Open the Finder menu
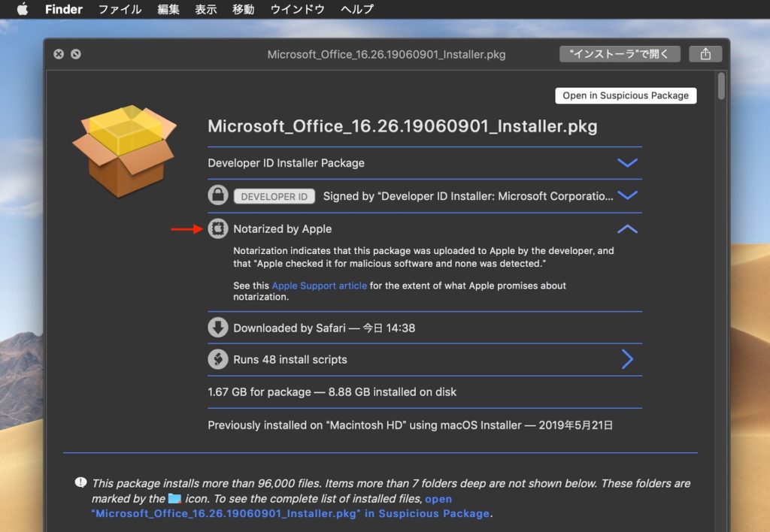The width and height of the screenshot is (770, 532). [63, 9]
